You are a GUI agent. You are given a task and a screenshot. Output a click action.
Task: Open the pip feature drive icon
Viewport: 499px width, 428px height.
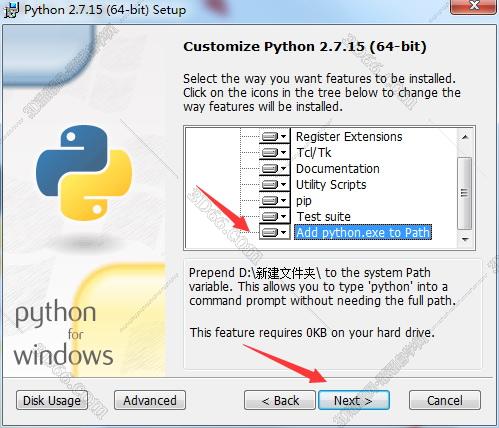coord(274,200)
